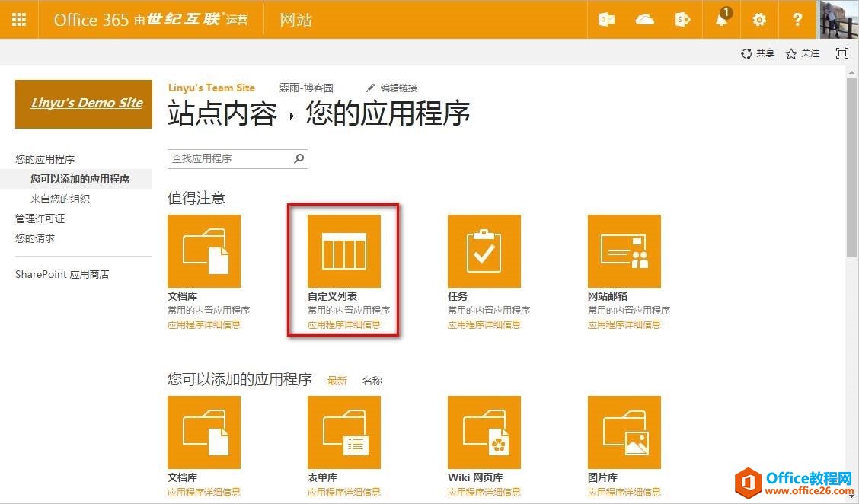859x504 pixels.
Task: Click 编辑链接 edit links
Action: click(392, 88)
